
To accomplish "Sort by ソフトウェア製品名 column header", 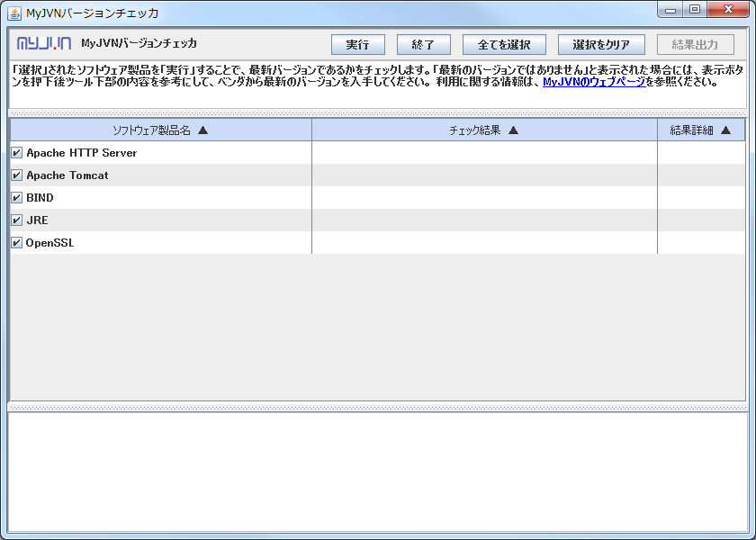I will pos(161,130).
